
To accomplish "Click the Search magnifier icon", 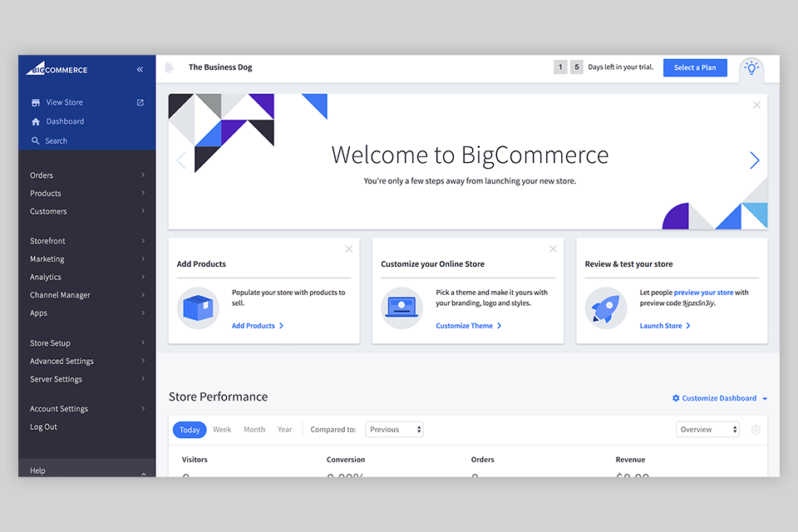I will pos(35,140).
